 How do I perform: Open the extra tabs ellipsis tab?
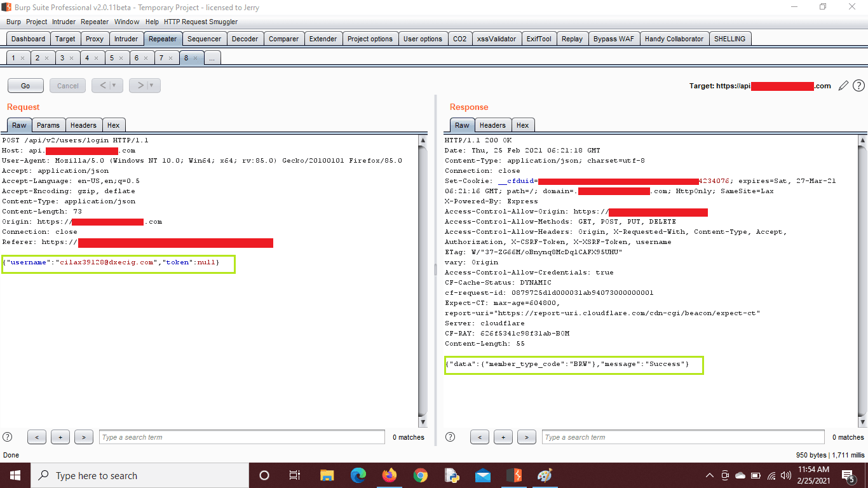tap(212, 58)
